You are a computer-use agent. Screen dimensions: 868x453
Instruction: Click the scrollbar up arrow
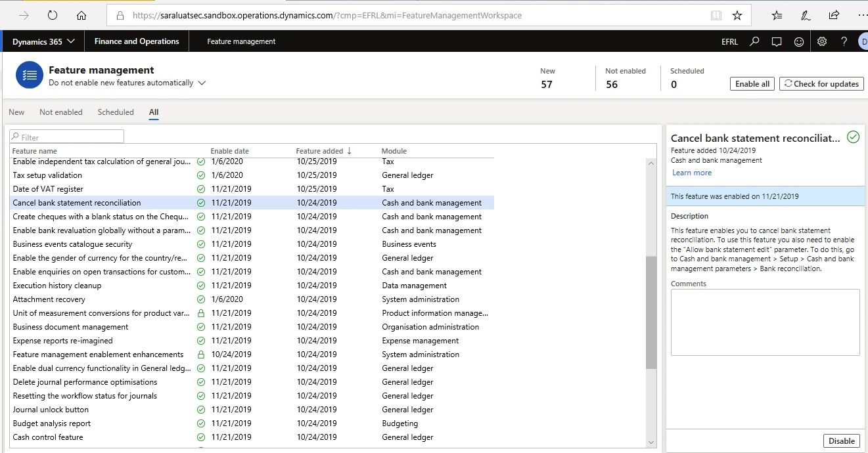tap(651, 163)
